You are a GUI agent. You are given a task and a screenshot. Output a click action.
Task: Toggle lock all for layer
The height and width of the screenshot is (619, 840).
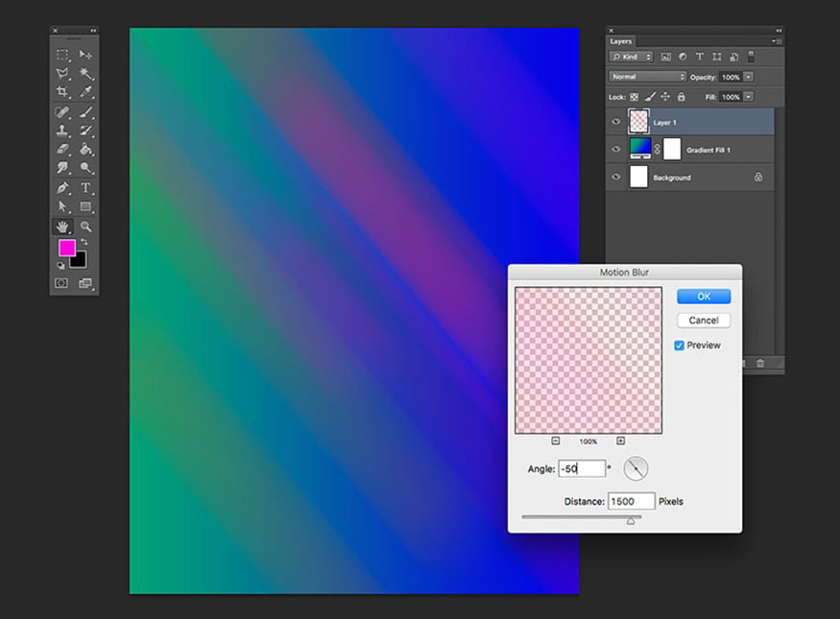681,97
